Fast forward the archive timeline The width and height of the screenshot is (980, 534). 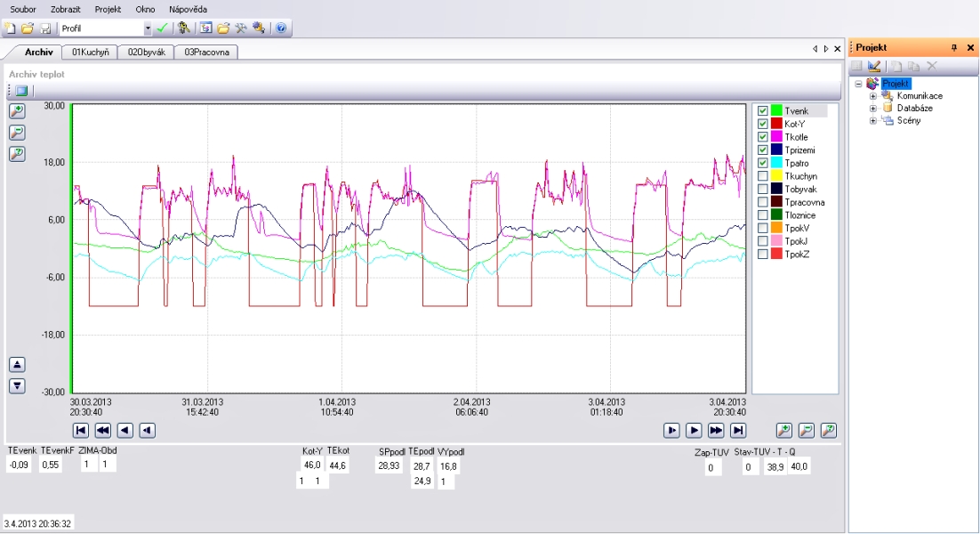click(x=716, y=430)
